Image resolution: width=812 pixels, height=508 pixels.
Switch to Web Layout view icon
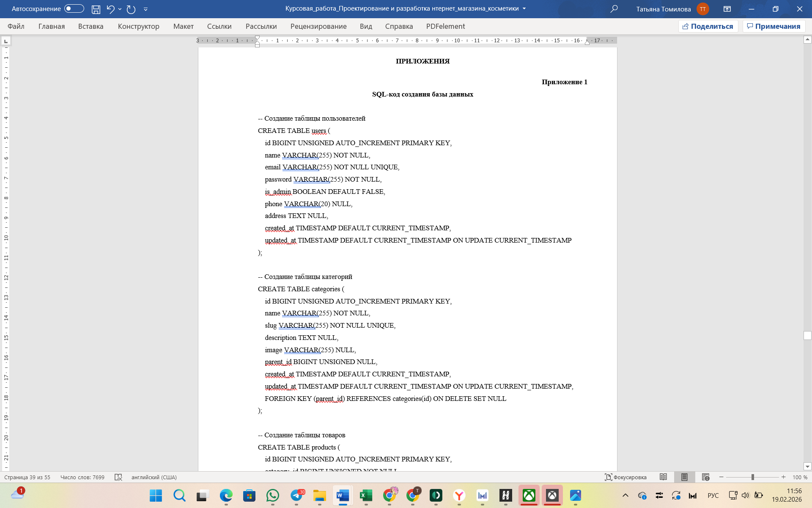(x=705, y=477)
